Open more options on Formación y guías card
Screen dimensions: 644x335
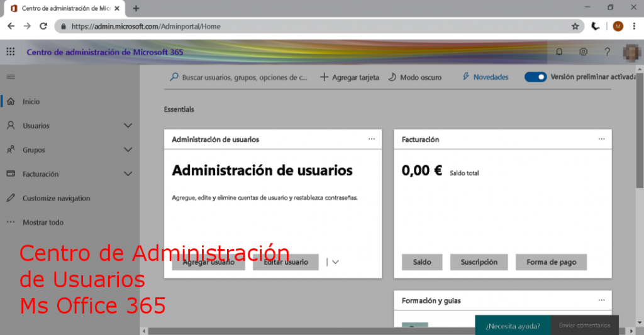coord(602,300)
